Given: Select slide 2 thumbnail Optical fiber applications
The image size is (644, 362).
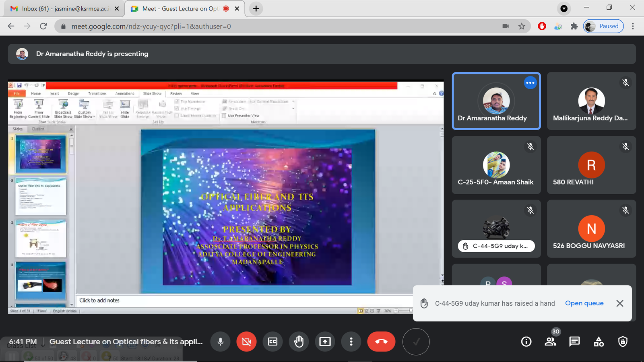Looking at the screenshot, I should click(x=41, y=197).
